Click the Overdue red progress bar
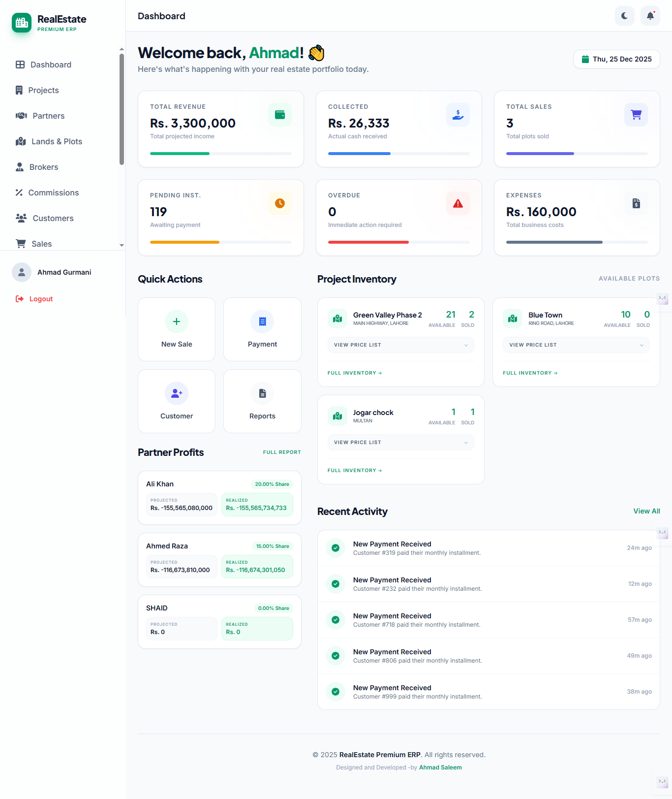This screenshot has height=799, width=672. (368, 242)
